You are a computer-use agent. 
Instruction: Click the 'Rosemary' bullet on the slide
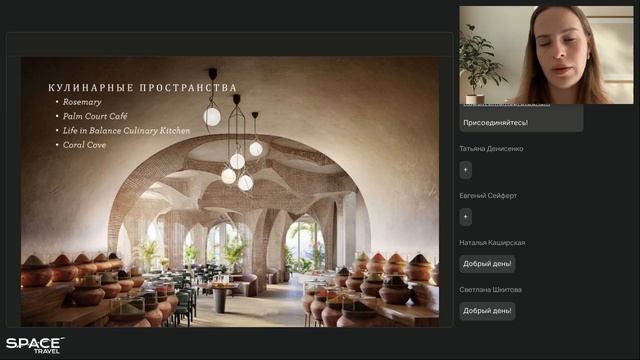click(82, 102)
